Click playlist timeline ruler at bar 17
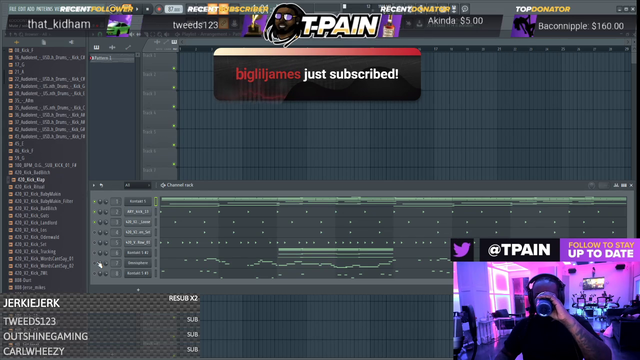This screenshot has height=360, width=640. pos(436,49)
